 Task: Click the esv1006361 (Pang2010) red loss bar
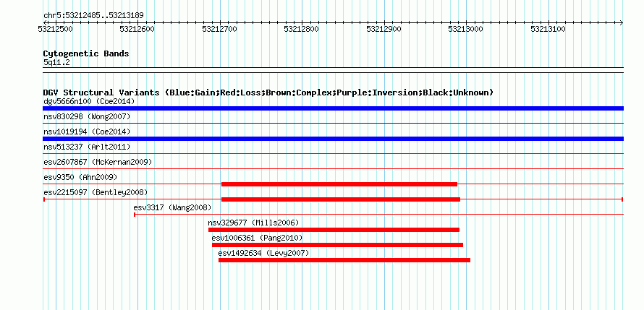tap(338, 245)
